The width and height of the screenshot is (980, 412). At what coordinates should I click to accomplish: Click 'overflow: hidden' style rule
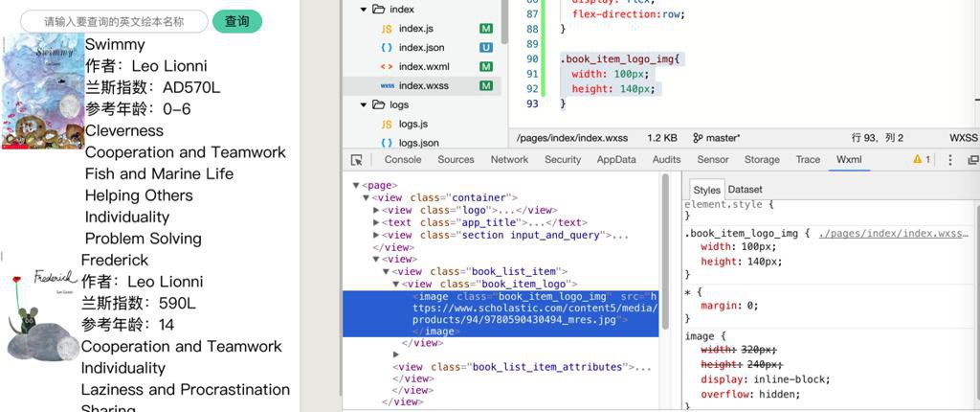click(x=750, y=395)
